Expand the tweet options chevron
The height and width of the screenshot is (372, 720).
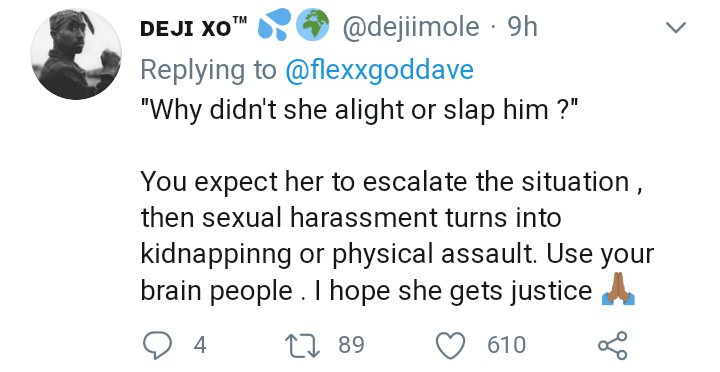coord(675,28)
